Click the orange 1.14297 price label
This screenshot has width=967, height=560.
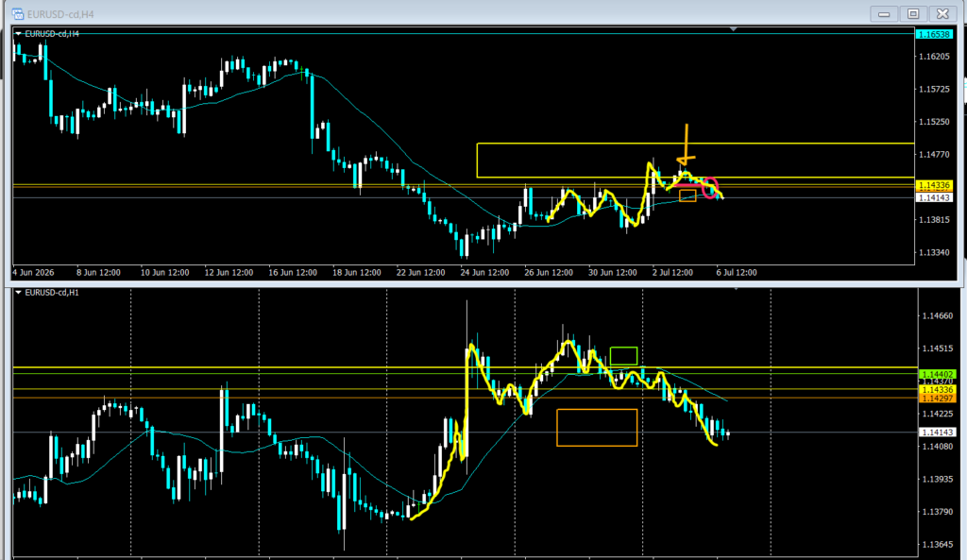coord(938,399)
